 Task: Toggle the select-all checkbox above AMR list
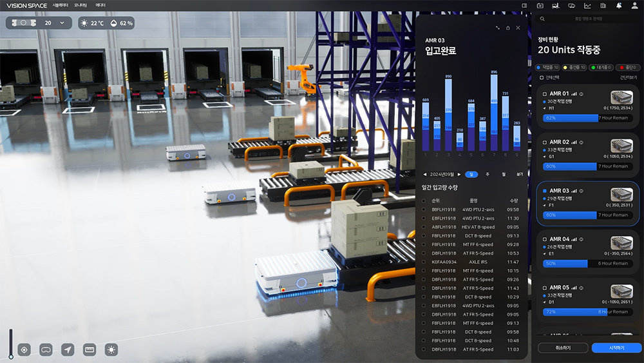pyautogui.click(x=541, y=77)
